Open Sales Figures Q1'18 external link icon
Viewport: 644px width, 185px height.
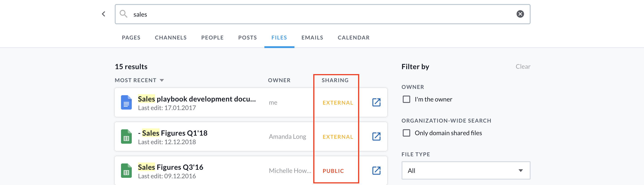[376, 137]
